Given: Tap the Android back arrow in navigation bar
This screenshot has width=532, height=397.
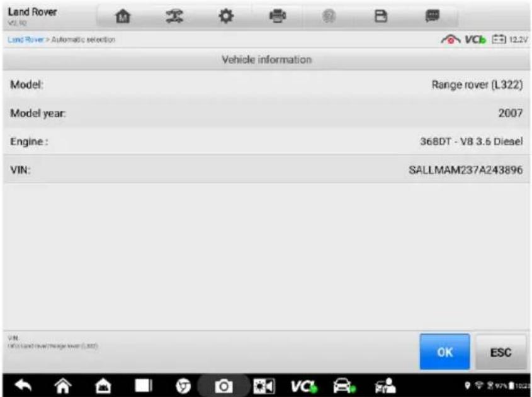Looking at the screenshot, I should (x=23, y=386).
